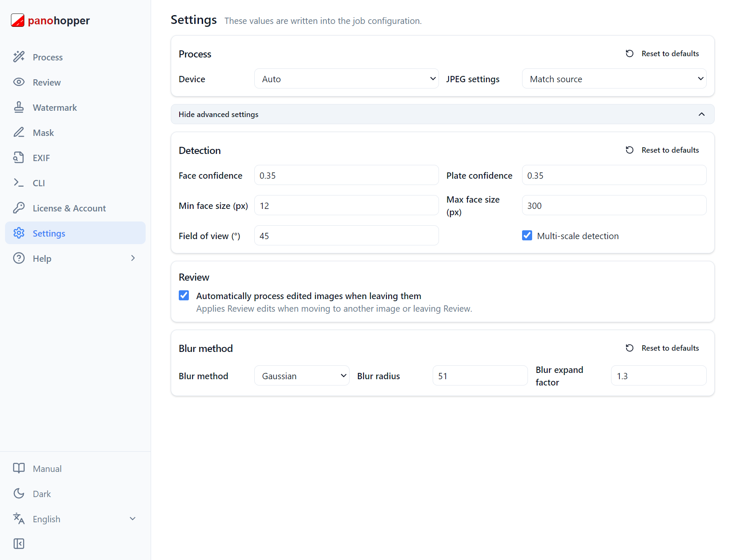The width and height of the screenshot is (734, 560).
Task: Click the Dark mode moon icon
Action: click(19, 493)
